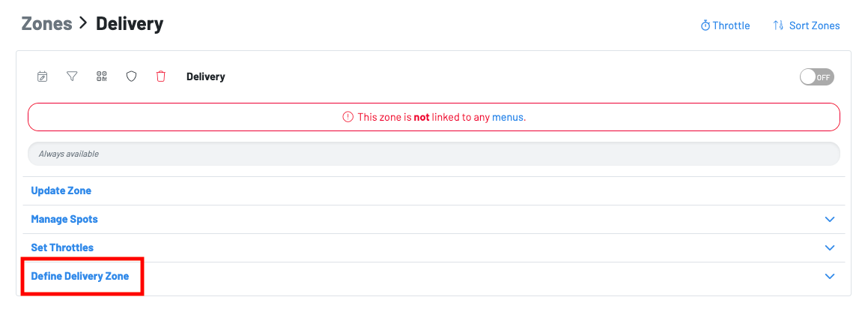Open the Update Zone section

[x=61, y=190]
